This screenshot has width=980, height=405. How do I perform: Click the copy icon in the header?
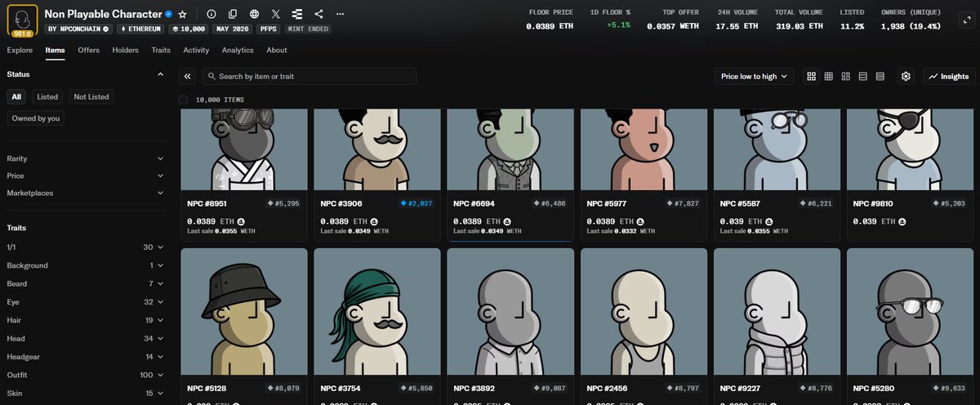(233, 14)
